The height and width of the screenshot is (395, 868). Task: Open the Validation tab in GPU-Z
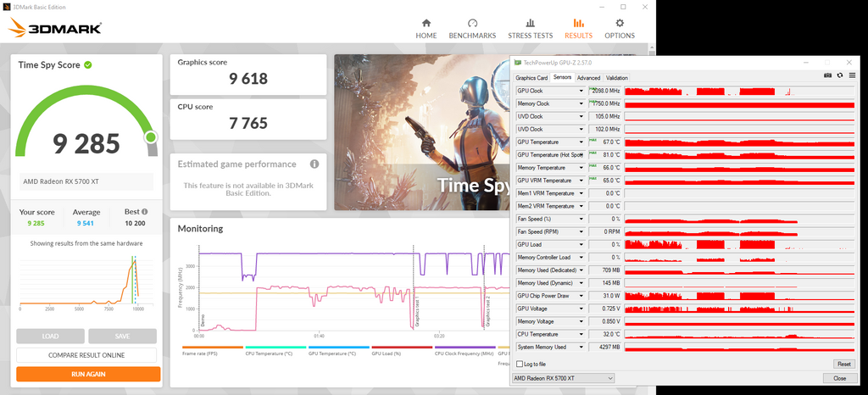tap(617, 78)
